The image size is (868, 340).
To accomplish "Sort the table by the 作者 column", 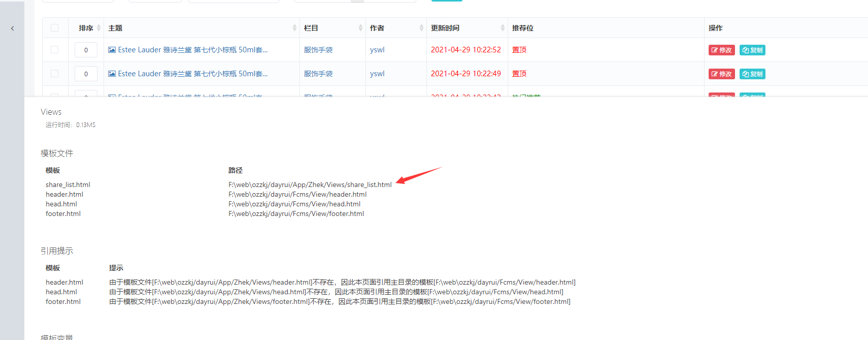I will (421, 28).
